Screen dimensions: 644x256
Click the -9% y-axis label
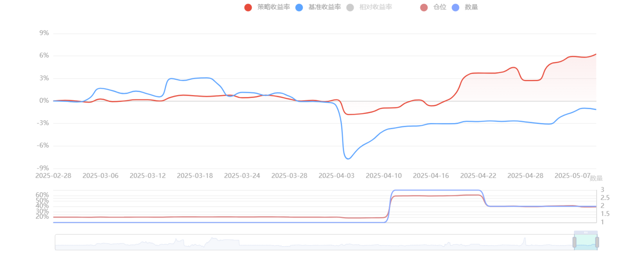pos(43,168)
